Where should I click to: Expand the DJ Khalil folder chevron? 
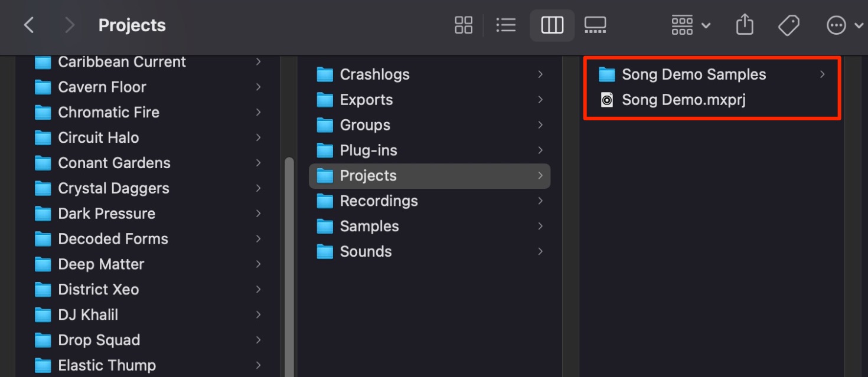coord(258,315)
